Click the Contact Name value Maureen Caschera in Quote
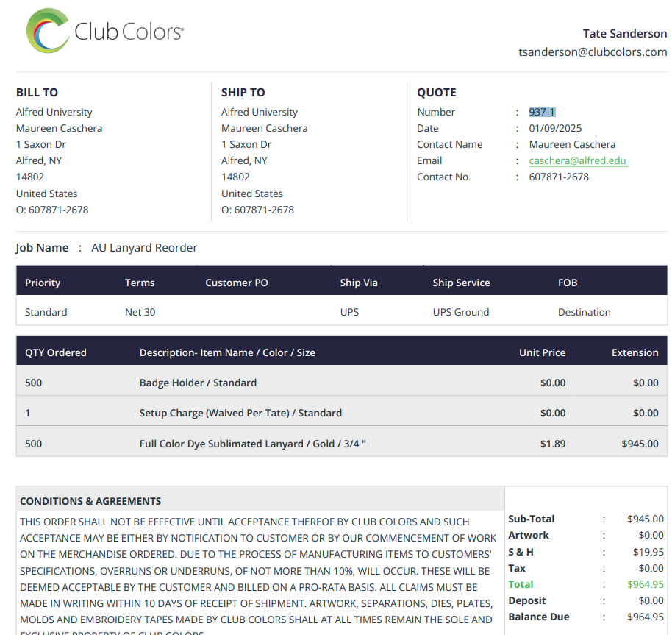The height and width of the screenshot is (635, 672). (x=572, y=144)
